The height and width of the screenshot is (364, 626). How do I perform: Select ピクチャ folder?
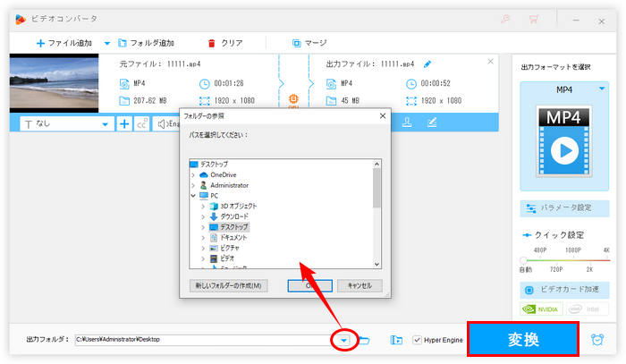pyautogui.click(x=230, y=248)
